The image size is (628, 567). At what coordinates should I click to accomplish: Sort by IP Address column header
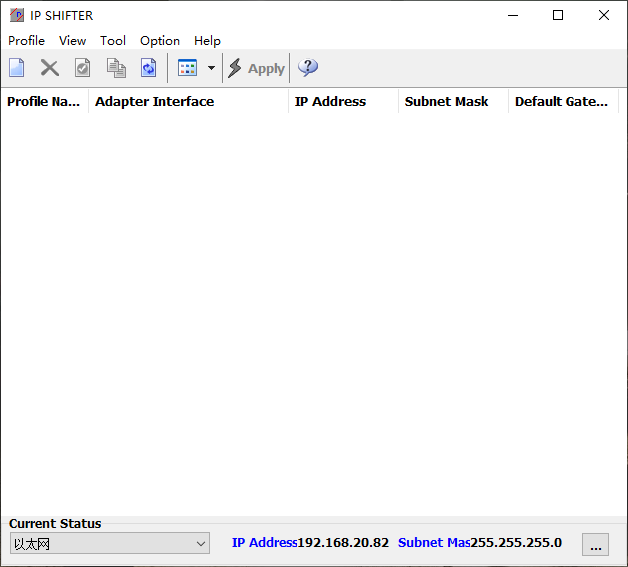343,101
